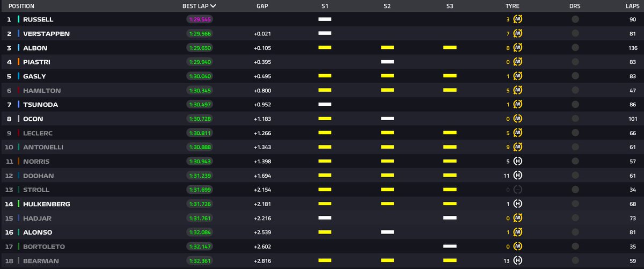Click Leclerc's medium tyre icon
Viewport: 644px width, 269px height.
pos(518,133)
